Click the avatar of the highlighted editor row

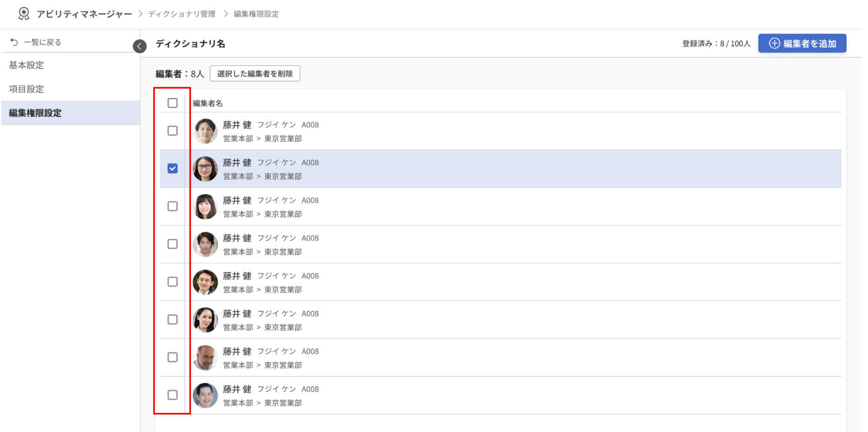pos(205,169)
